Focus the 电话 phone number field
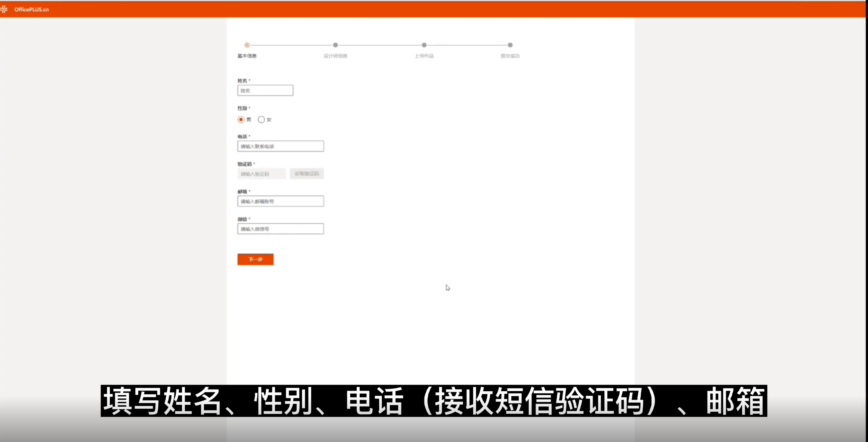 tap(281, 146)
